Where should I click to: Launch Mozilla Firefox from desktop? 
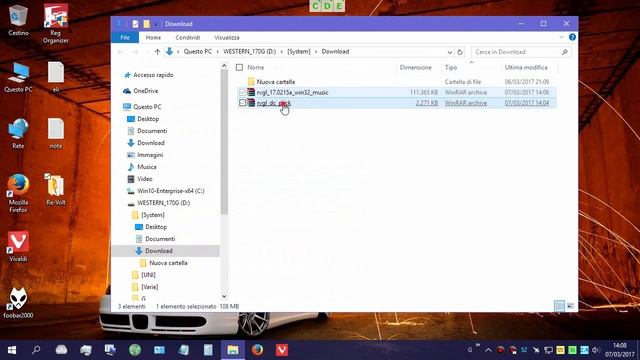click(18, 194)
